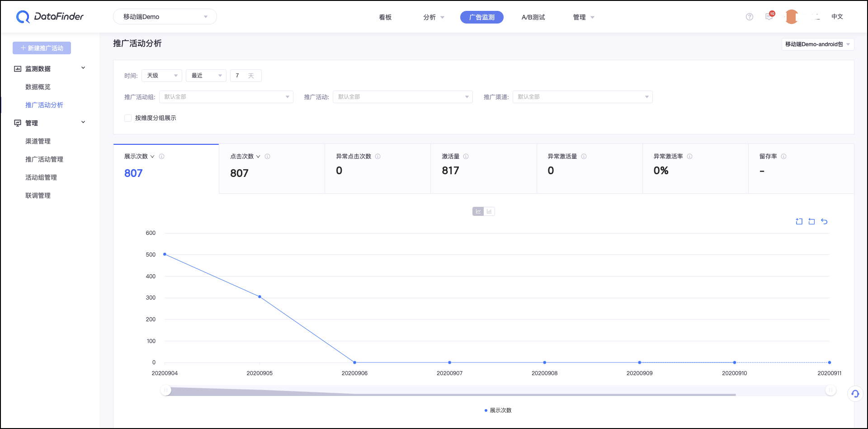This screenshot has width=868, height=429.
Task: Enable the 按维度分组展示 checkbox
Action: click(128, 118)
